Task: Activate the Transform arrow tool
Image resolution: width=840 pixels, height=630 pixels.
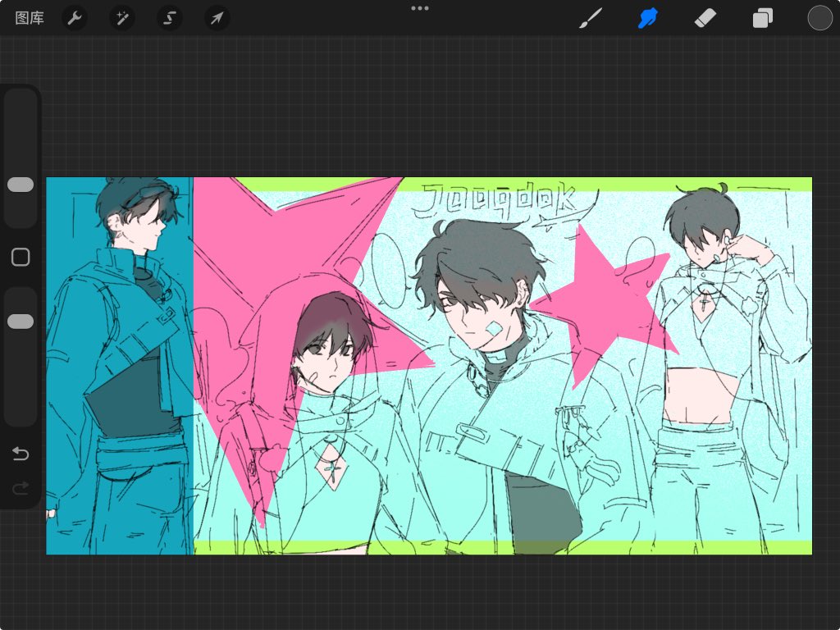Action: coord(217,18)
